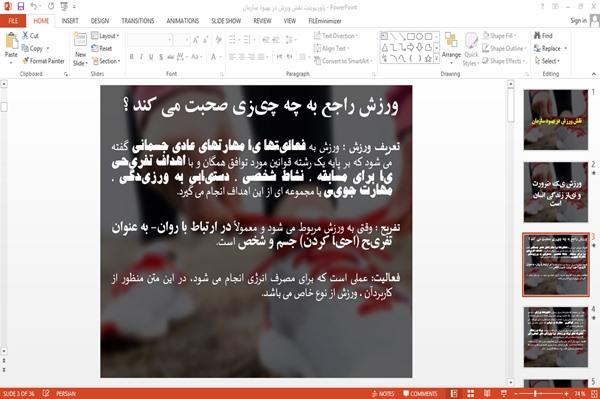The width and height of the screenshot is (600, 399).
Task: Switch to Normal view icon
Action: [x=454, y=394]
